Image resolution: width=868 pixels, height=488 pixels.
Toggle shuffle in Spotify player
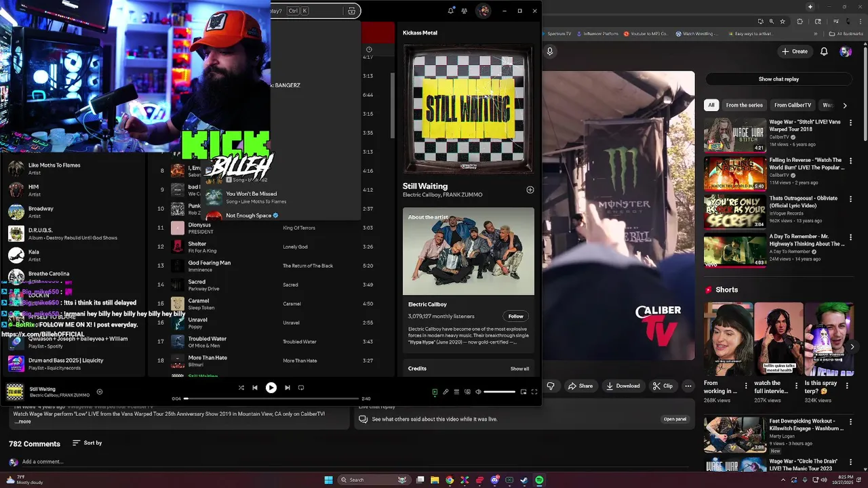pyautogui.click(x=241, y=388)
